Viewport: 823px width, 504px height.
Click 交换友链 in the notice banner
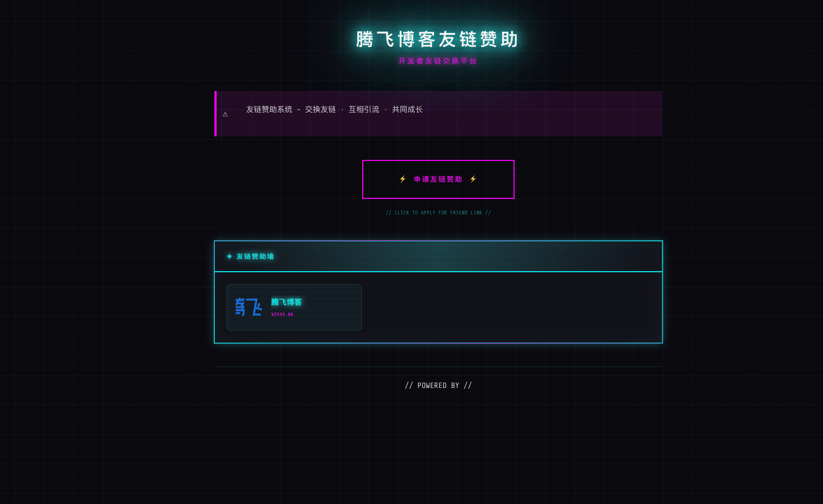click(320, 109)
